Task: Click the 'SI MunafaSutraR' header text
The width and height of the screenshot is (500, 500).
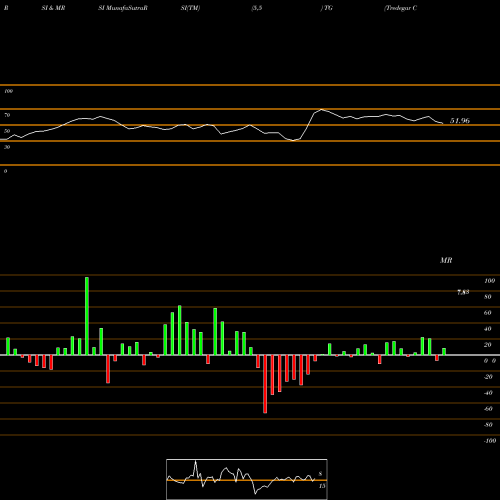Action: click(123, 8)
